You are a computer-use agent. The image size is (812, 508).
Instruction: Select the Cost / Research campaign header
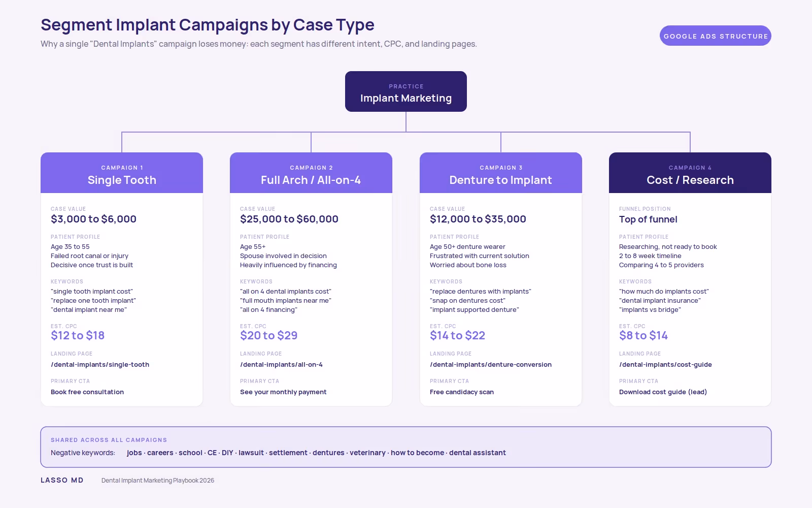click(690, 173)
